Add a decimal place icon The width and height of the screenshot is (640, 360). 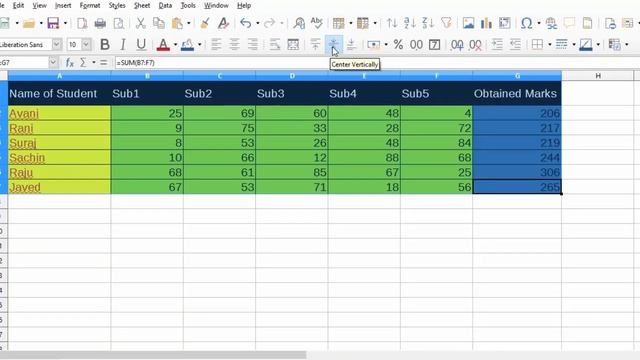457,44
